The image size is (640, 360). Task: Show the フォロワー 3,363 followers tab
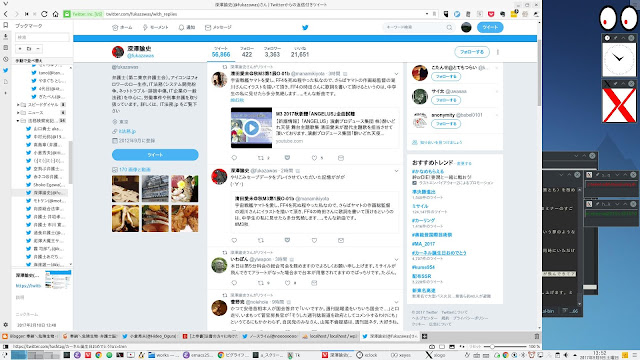[272, 52]
